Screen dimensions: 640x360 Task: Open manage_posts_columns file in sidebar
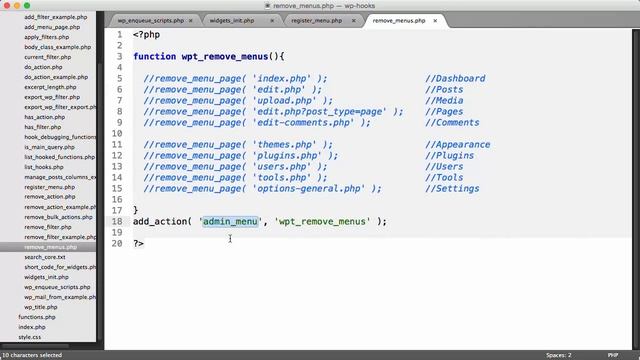[60, 177]
